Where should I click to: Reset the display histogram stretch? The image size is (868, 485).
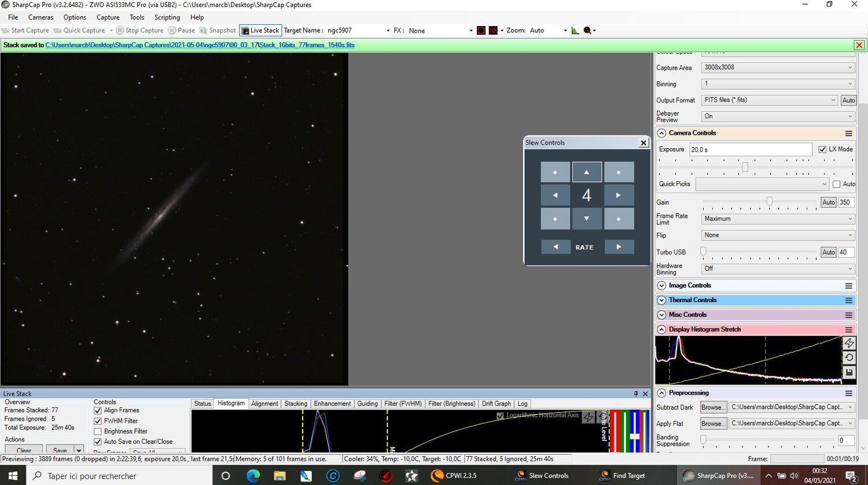(849, 358)
